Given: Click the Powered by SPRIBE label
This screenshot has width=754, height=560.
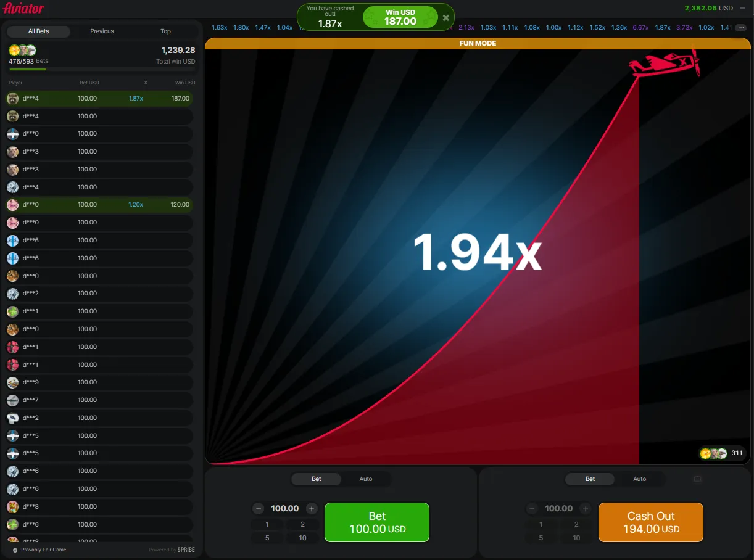Looking at the screenshot, I should 172,550.
